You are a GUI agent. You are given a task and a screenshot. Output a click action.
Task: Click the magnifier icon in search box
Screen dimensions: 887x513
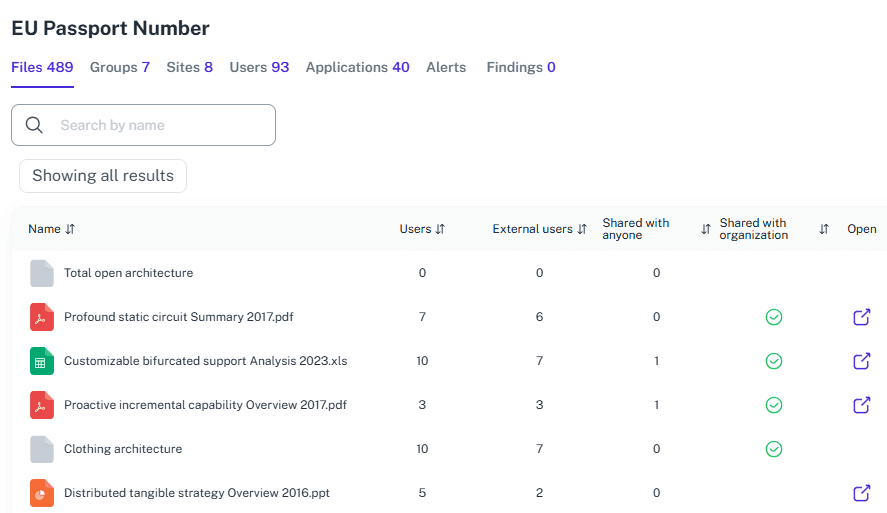click(34, 125)
